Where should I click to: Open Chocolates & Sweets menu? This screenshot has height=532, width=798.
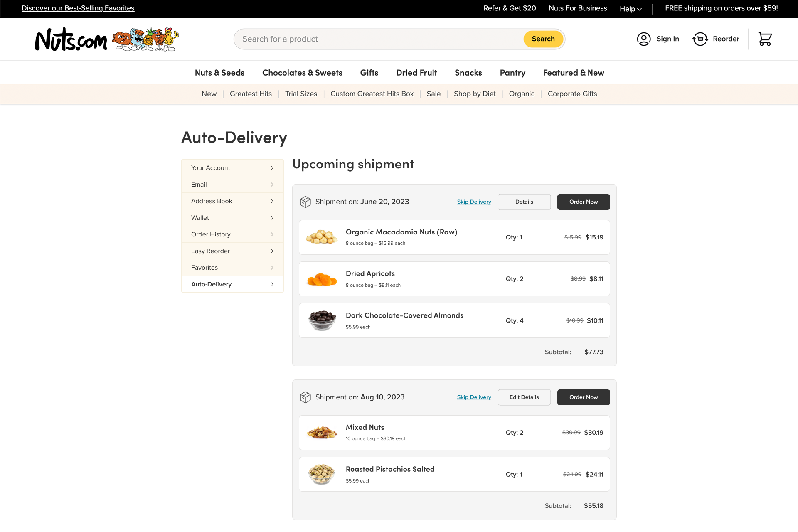click(302, 73)
